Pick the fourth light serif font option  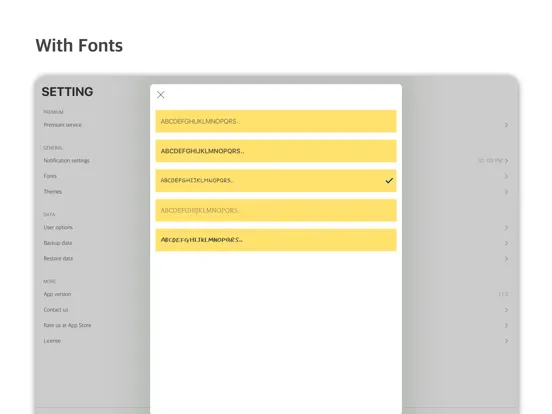(x=276, y=210)
